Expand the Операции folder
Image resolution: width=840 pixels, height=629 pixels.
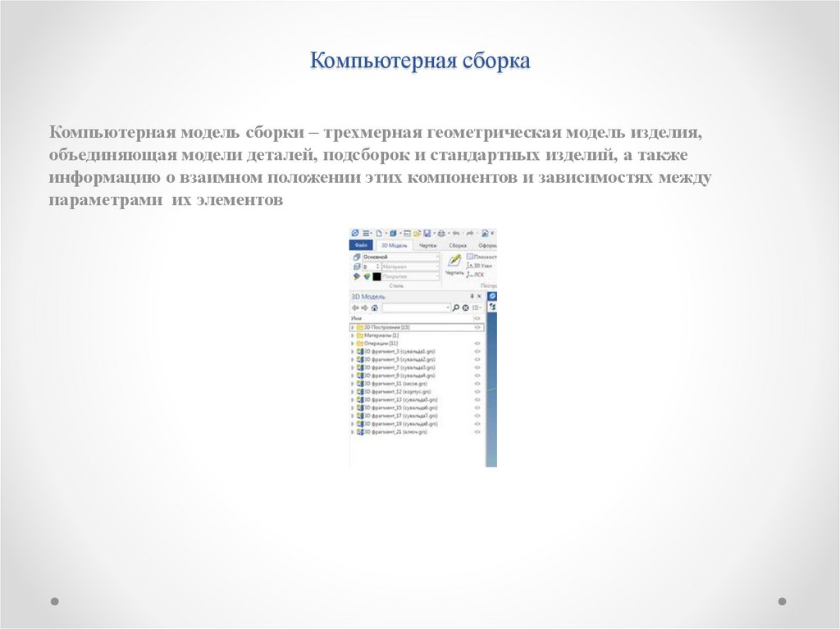click(352, 343)
